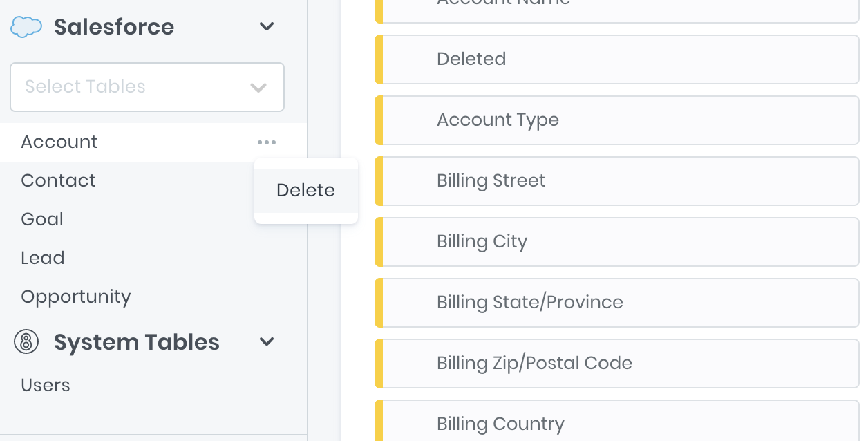The image size is (868, 441).
Task: Select the Goal table
Action: coord(42,219)
